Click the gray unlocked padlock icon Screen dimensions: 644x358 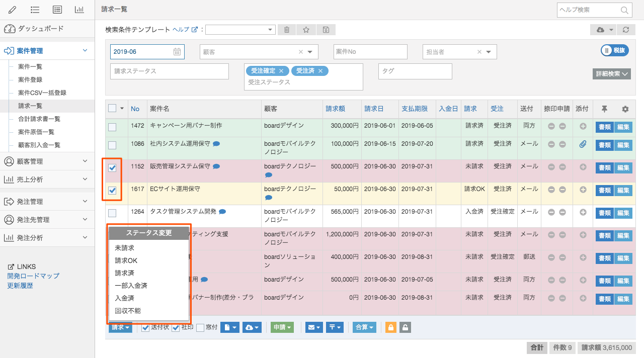click(405, 327)
